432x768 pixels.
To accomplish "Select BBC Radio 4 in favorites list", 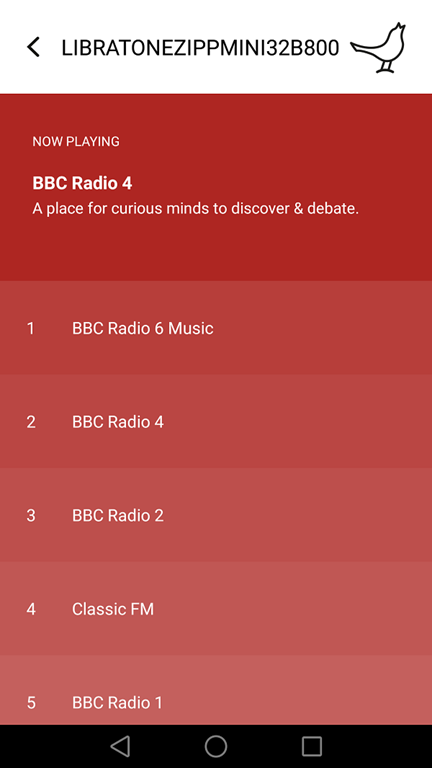I will [216, 421].
